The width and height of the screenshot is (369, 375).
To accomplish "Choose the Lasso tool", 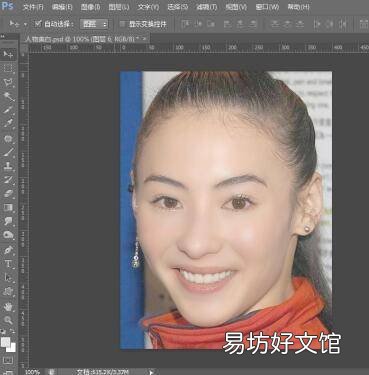I will (8, 82).
